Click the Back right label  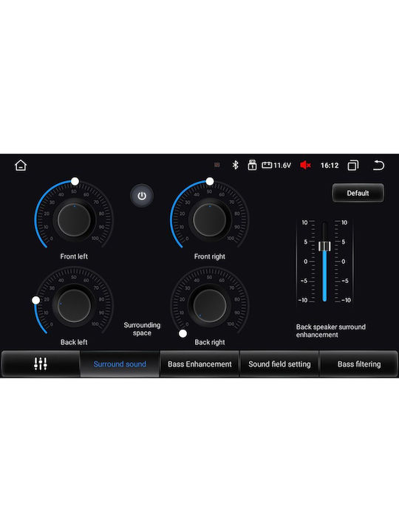pos(209,342)
